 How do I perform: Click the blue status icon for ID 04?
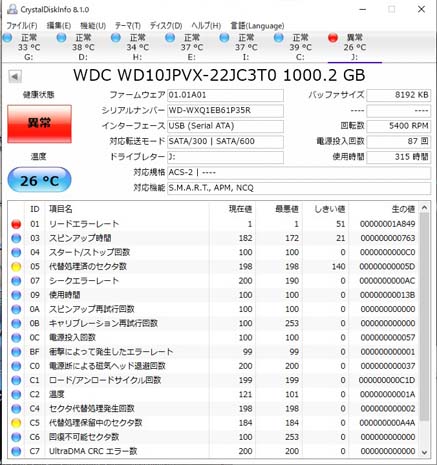16,252
